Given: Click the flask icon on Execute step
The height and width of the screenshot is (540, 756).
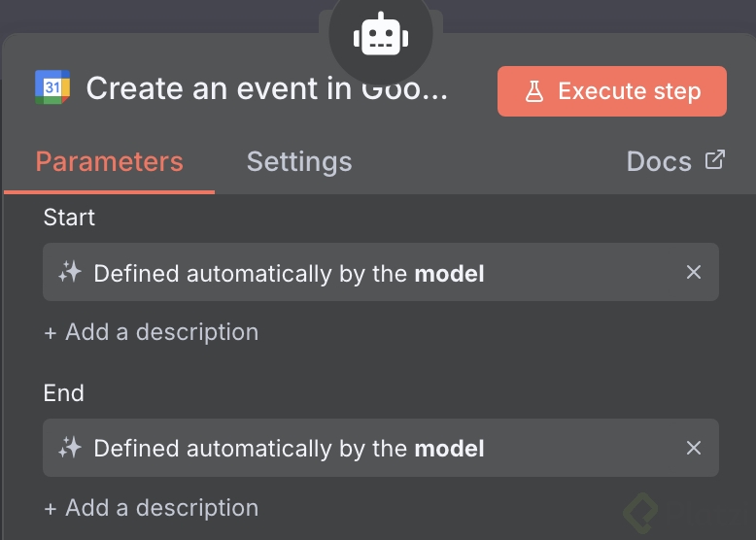Looking at the screenshot, I should coord(533,91).
